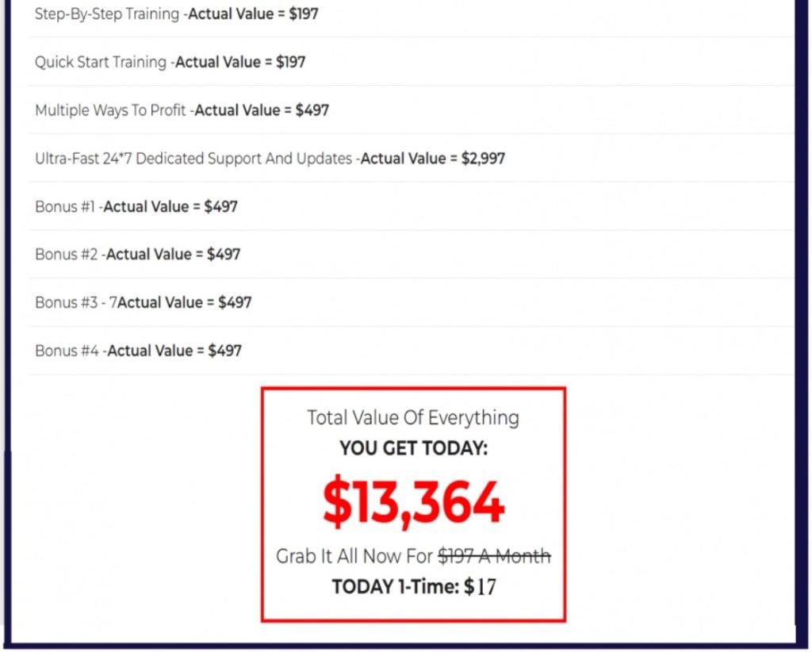This screenshot has width=812, height=652.
Task: Click the Bonus #2 label
Action: 67,255
